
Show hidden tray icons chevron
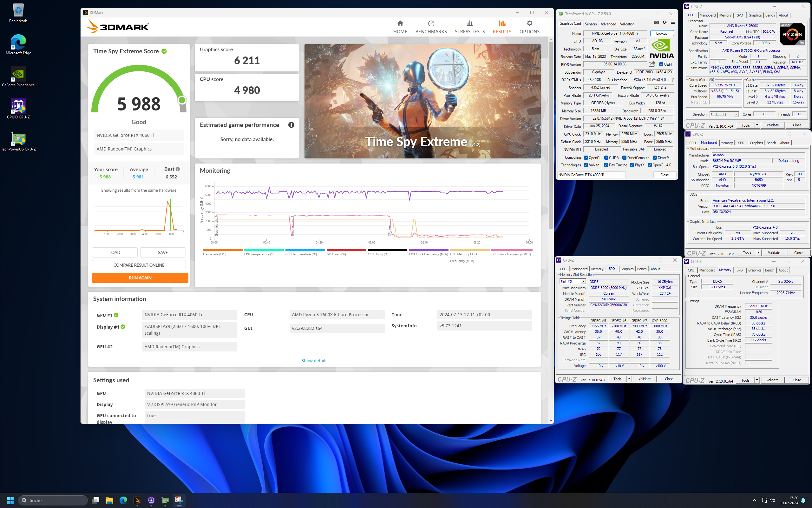click(x=754, y=500)
